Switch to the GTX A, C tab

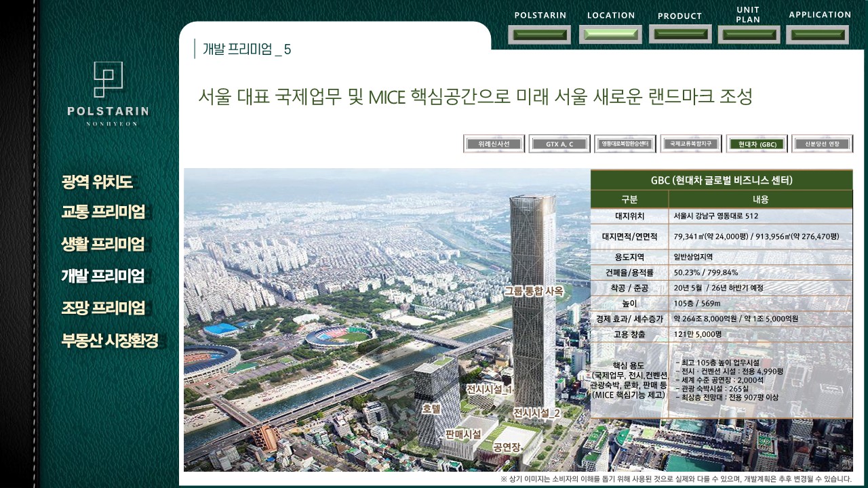559,144
